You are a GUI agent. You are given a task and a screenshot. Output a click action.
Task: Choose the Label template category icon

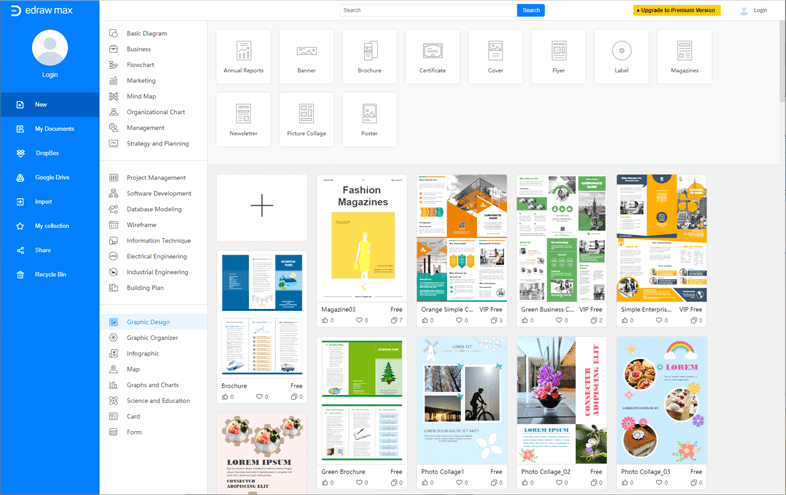[x=622, y=51]
